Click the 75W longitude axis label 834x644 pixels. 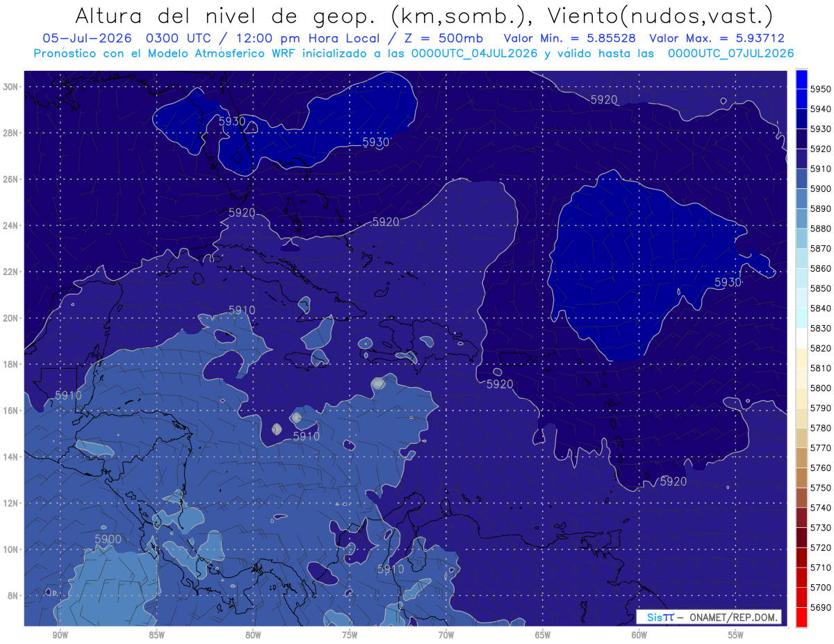pos(350,635)
